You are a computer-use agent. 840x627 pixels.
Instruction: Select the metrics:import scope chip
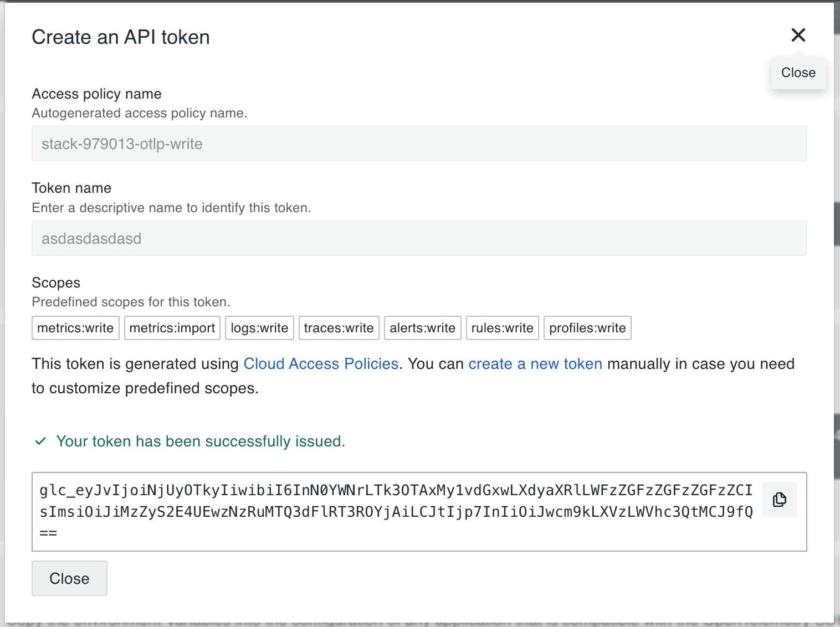point(172,328)
